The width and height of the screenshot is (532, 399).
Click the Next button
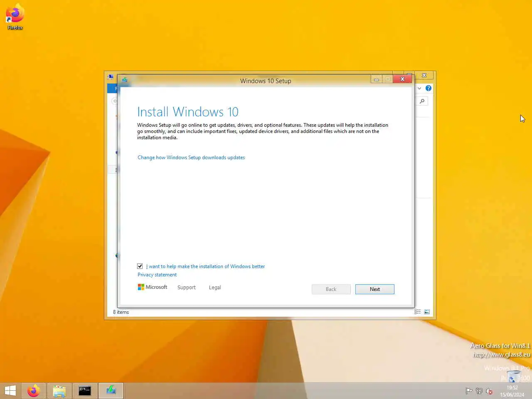click(375, 289)
